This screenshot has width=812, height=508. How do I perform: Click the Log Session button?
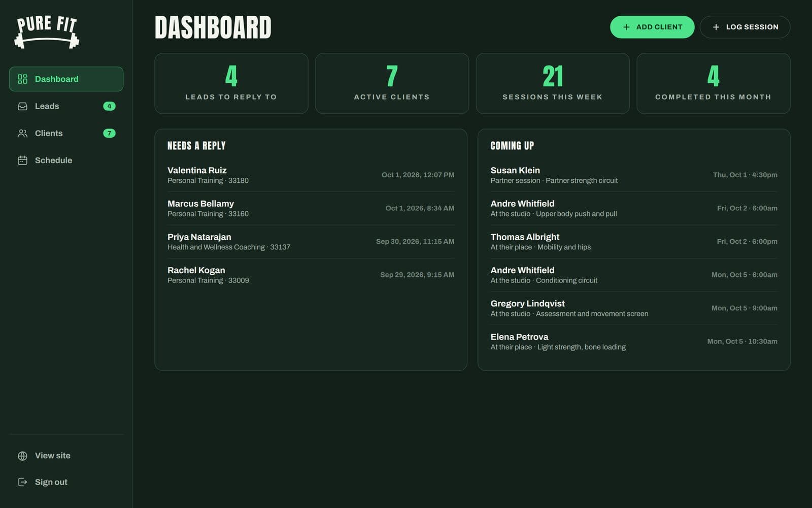tap(745, 27)
